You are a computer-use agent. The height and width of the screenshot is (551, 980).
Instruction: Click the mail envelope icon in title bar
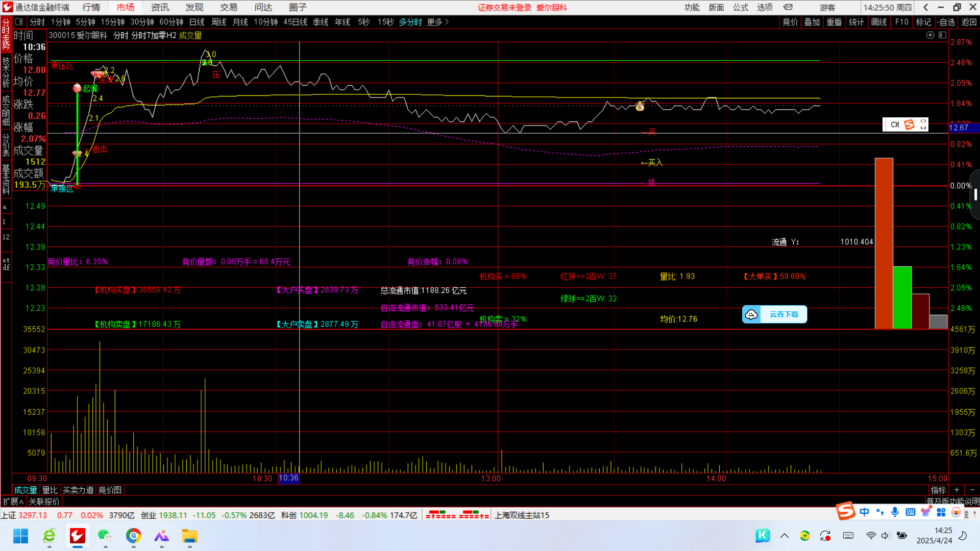(788, 7)
